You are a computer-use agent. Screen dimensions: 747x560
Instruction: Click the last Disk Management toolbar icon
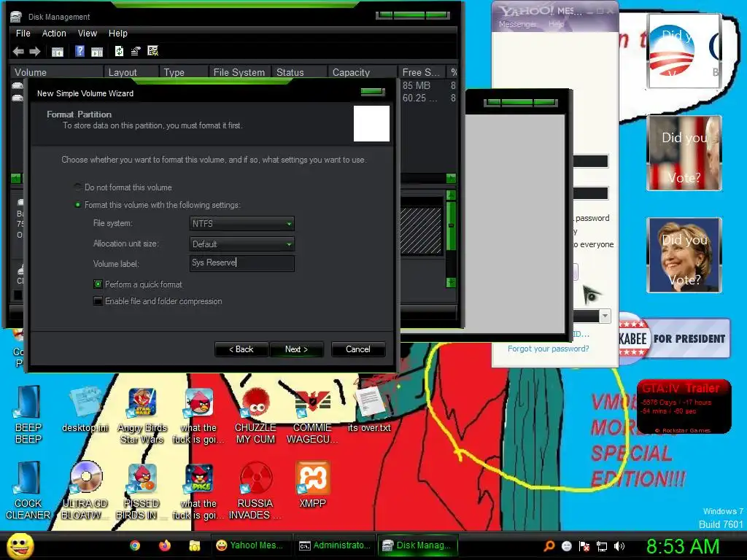[153, 51]
